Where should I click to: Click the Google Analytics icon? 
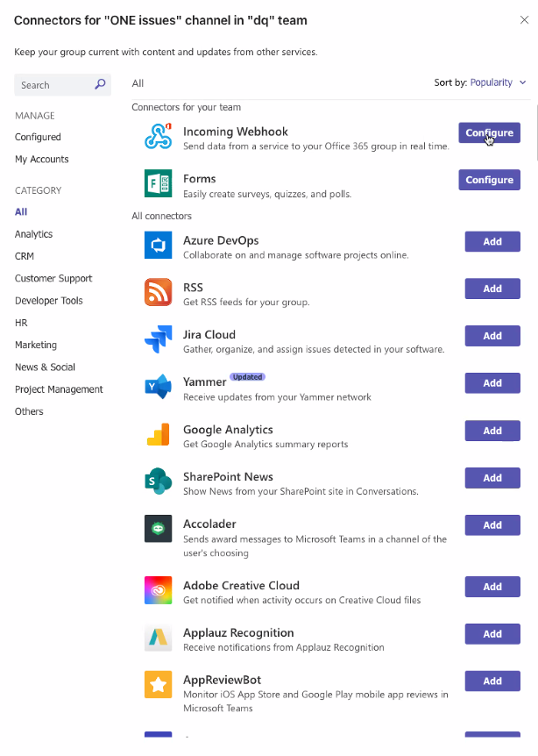158,434
